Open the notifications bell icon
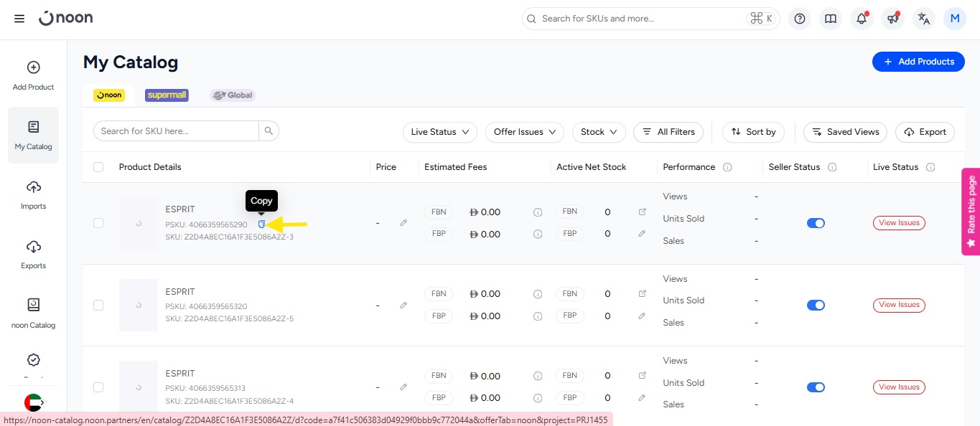The height and width of the screenshot is (426, 980). (x=862, y=19)
